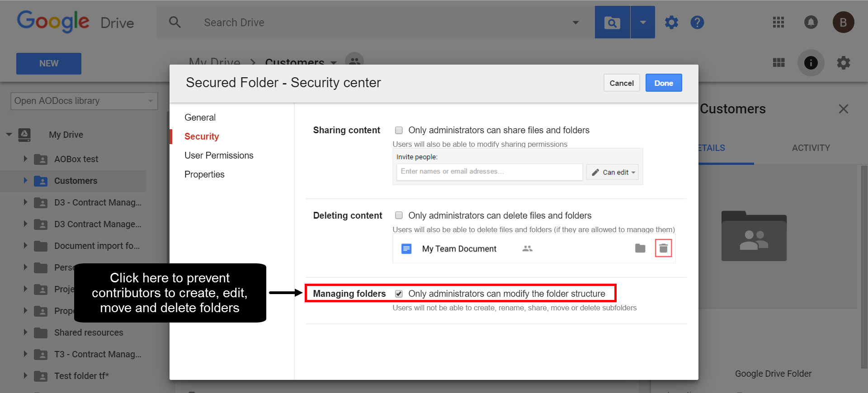Viewport: 868px width, 393px height.
Task: Enable only administrators can share files
Action: pyautogui.click(x=399, y=130)
